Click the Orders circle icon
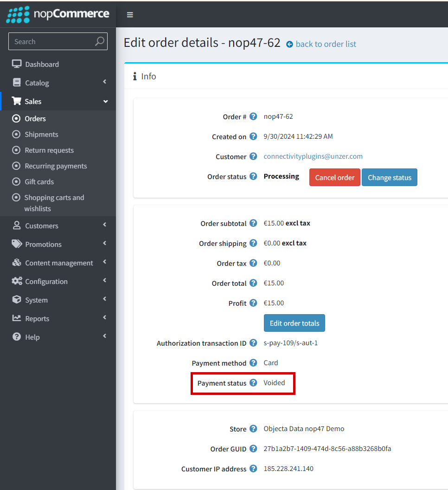Image resolution: width=448 pixels, height=490 pixels. click(16, 118)
